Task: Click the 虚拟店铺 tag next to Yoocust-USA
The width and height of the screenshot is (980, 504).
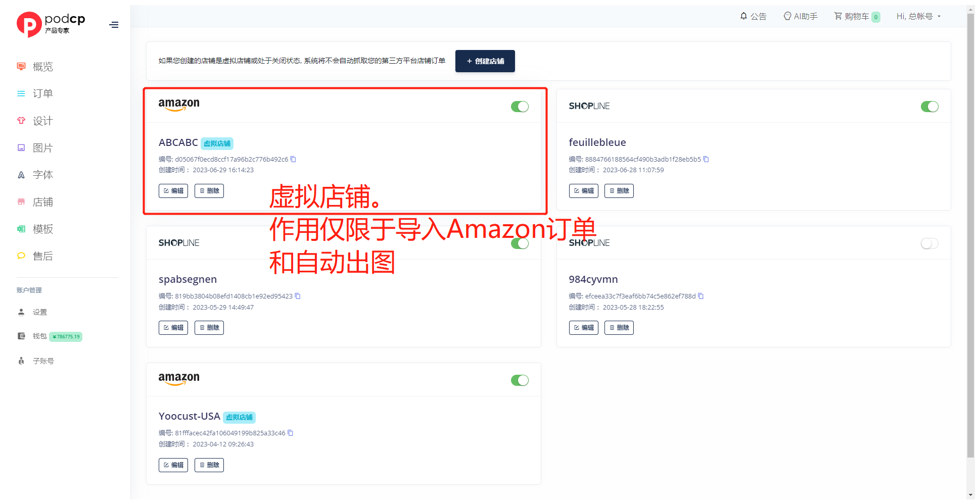Action: [x=239, y=417]
